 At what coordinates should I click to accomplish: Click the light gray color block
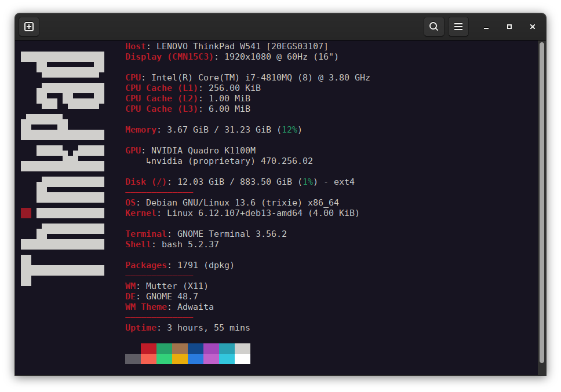pos(243,349)
